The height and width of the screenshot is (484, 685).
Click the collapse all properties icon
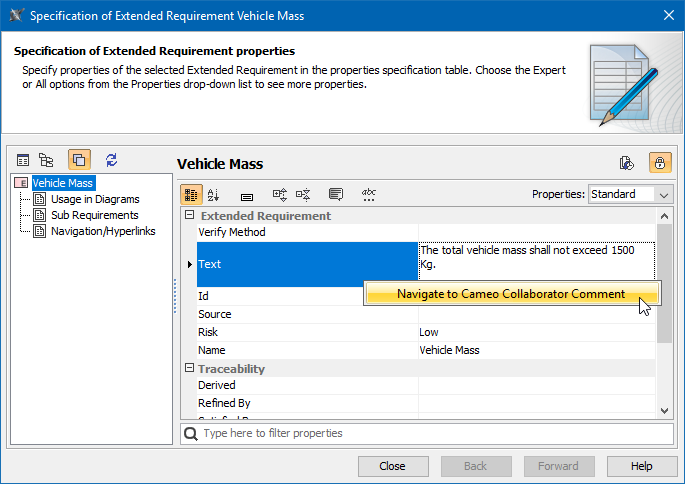(x=303, y=194)
